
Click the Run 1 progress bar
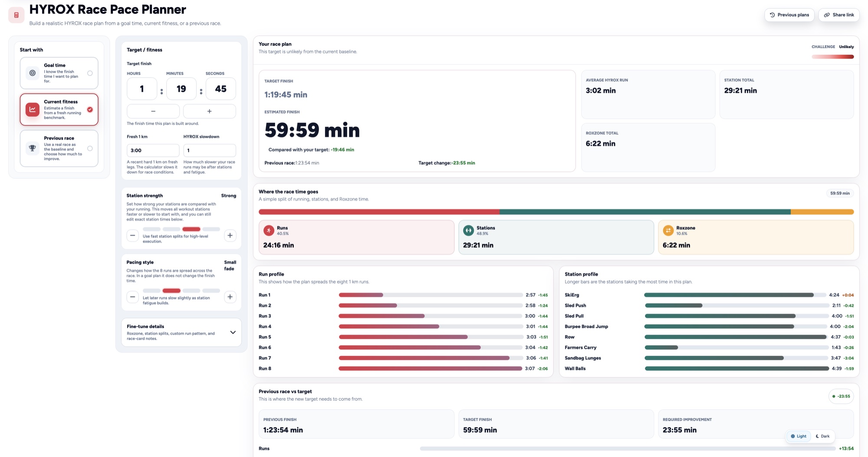click(431, 295)
